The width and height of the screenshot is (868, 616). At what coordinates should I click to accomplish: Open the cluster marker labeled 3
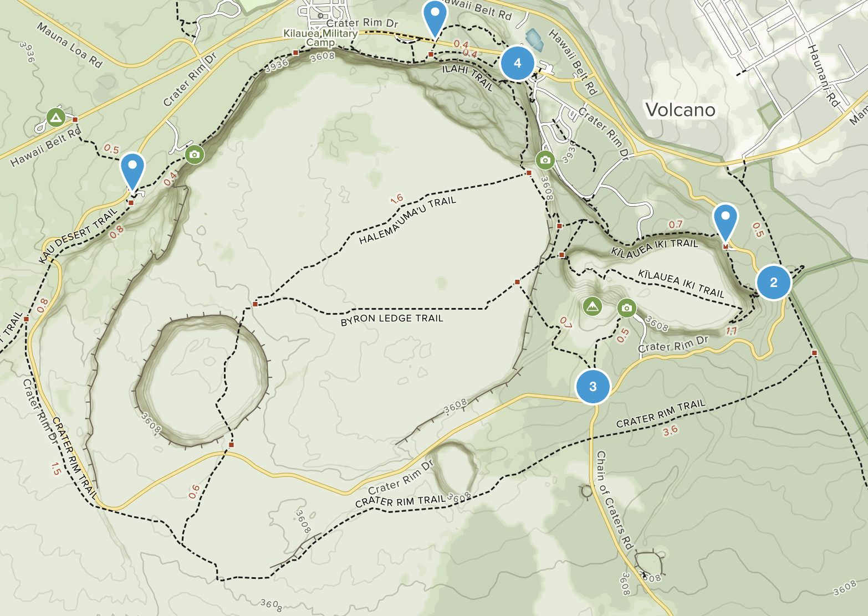(x=593, y=386)
